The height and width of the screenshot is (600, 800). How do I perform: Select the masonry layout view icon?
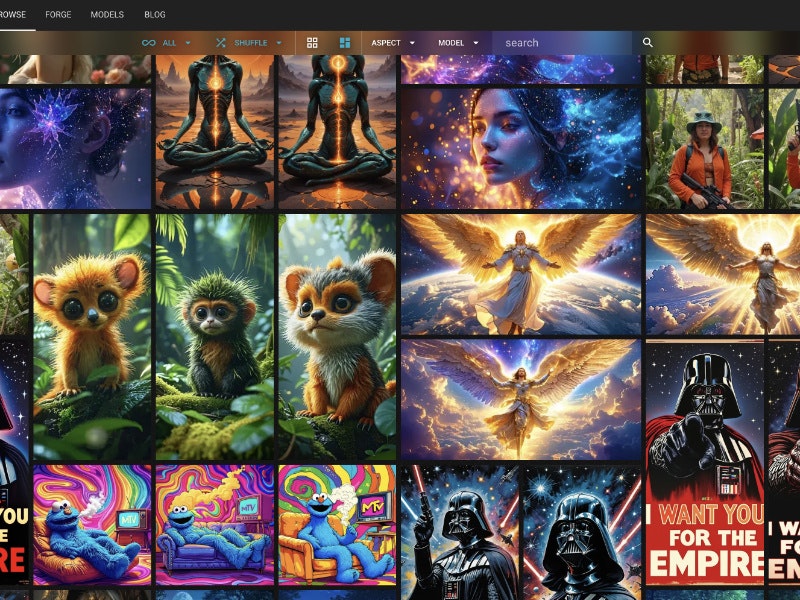pos(344,43)
